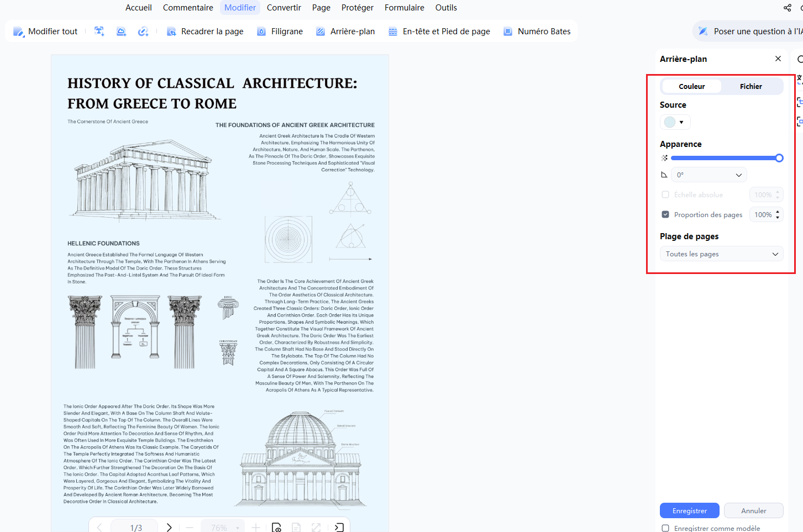Select the Add Text tool icon
Viewport: 803px width, 532px height.
(x=99, y=31)
